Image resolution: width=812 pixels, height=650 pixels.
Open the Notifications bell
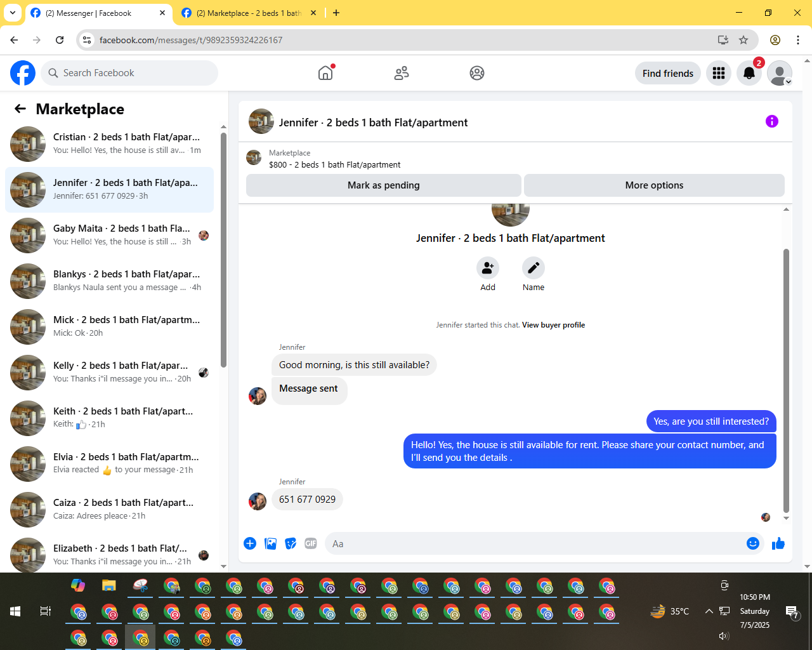tap(749, 73)
